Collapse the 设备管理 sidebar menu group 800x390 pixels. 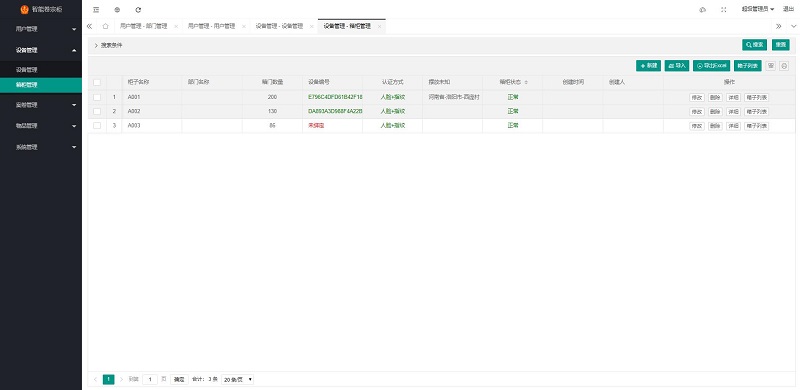tap(41, 51)
